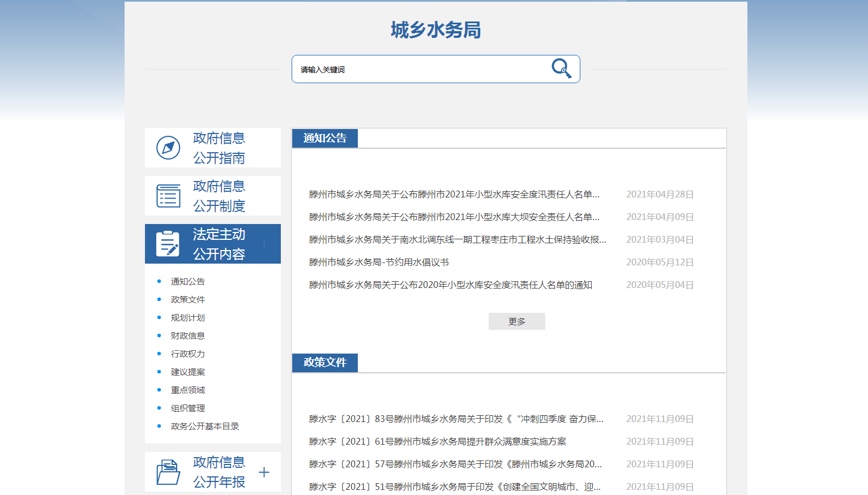
Task: Open the 通知公告 section tab
Action: tap(325, 138)
